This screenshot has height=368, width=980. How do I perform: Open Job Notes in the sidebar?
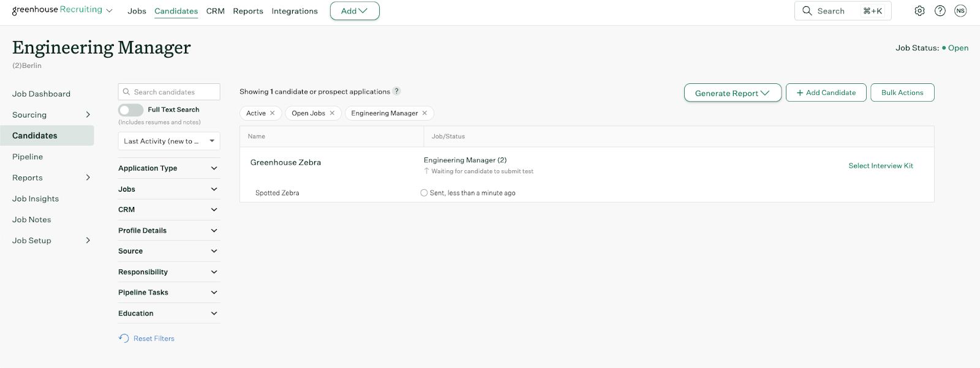click(32, 220)
